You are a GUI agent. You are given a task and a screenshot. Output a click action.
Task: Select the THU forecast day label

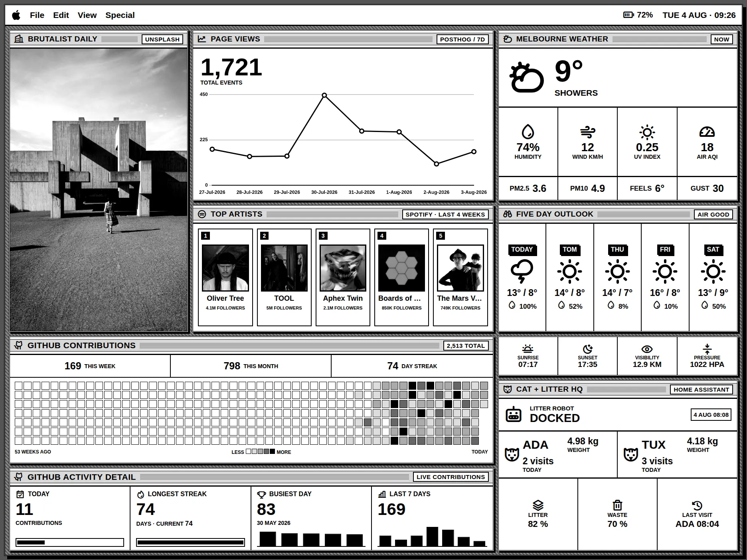click(x=617, y=250)
